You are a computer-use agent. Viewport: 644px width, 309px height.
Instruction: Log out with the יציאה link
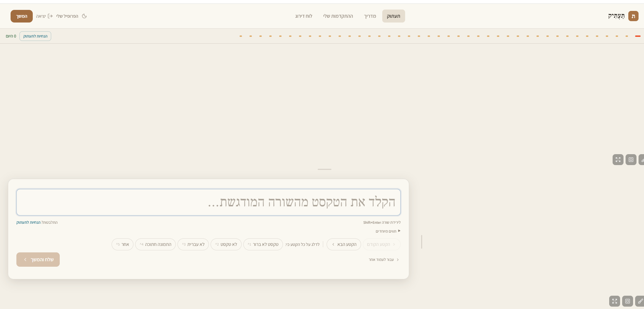[x=44, y=16]
